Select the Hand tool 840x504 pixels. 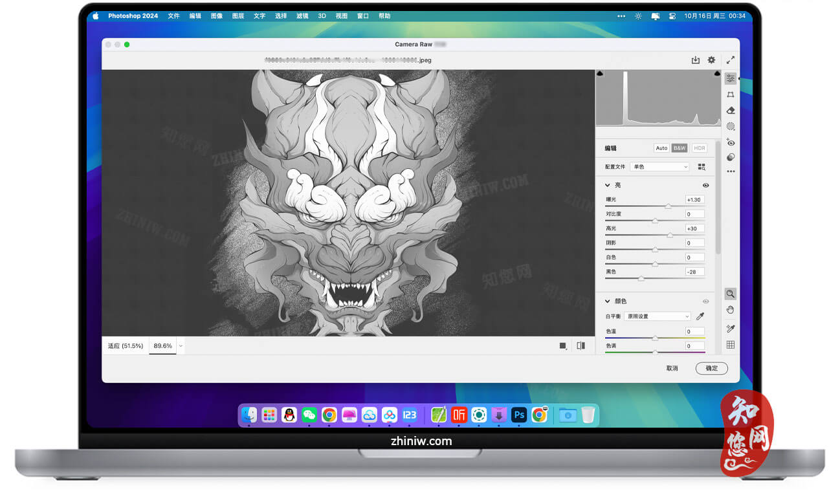click(731, 310)
